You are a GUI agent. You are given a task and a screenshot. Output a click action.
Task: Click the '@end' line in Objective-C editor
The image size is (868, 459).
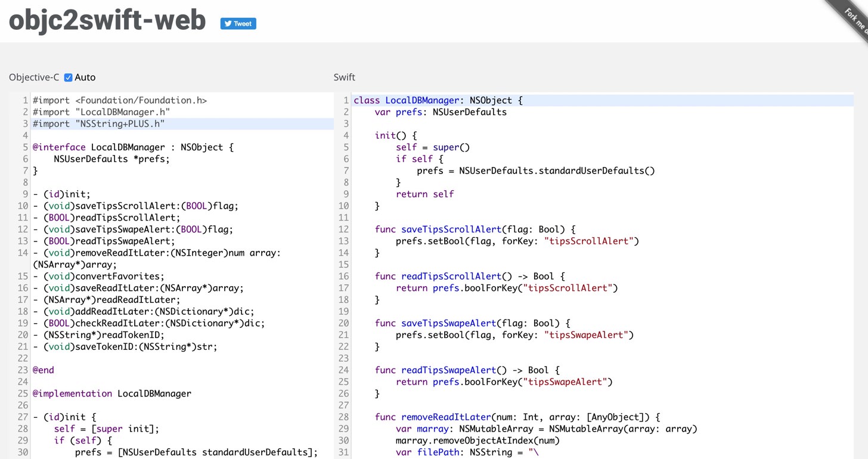pyautogui.click(x=44, y=370)
